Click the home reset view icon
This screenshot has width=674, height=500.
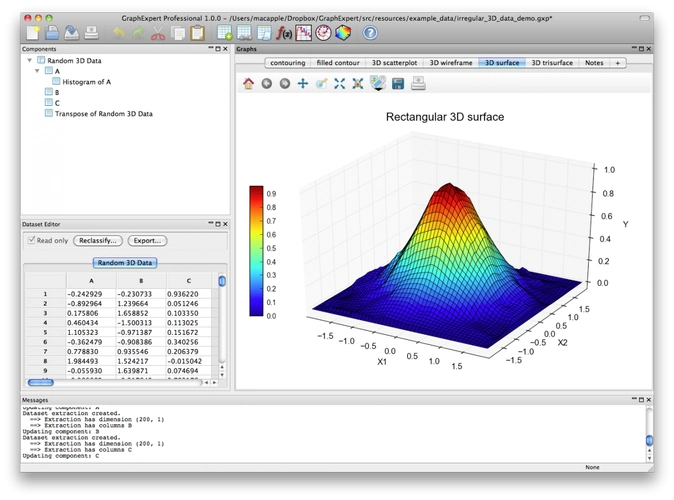pos(249,83)
